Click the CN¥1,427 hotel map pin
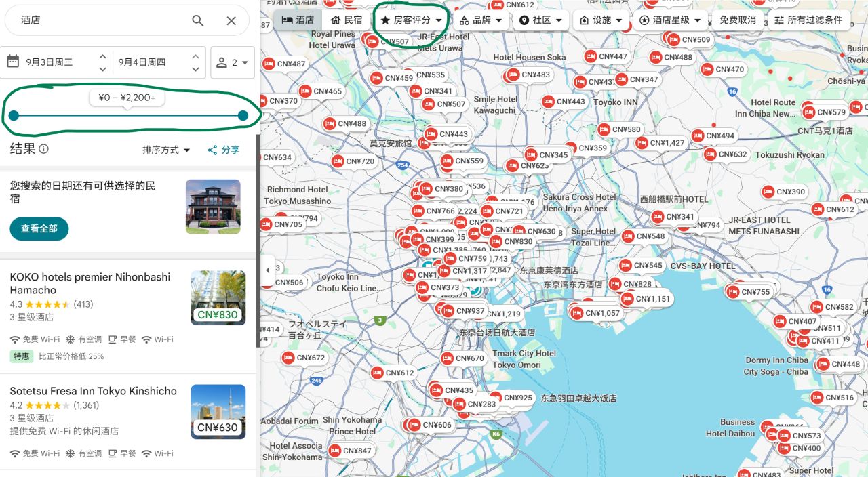 coord(660,143)
